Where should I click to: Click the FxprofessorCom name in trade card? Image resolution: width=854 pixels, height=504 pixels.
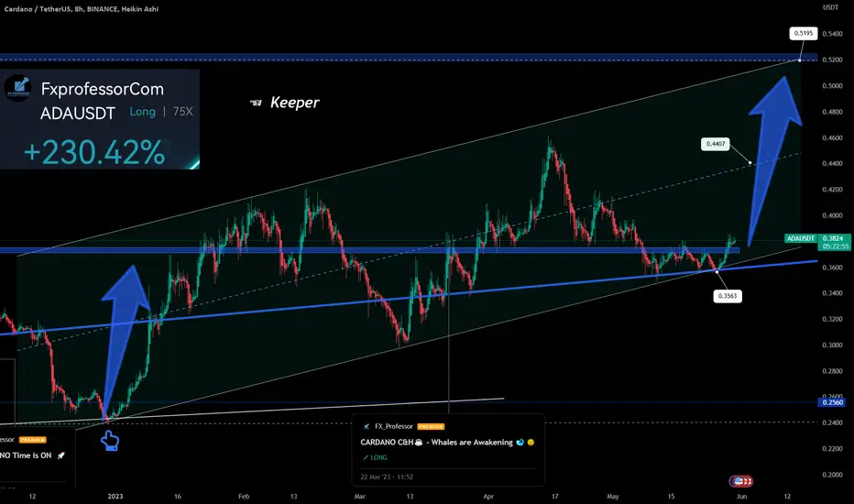tap(103, 89)
